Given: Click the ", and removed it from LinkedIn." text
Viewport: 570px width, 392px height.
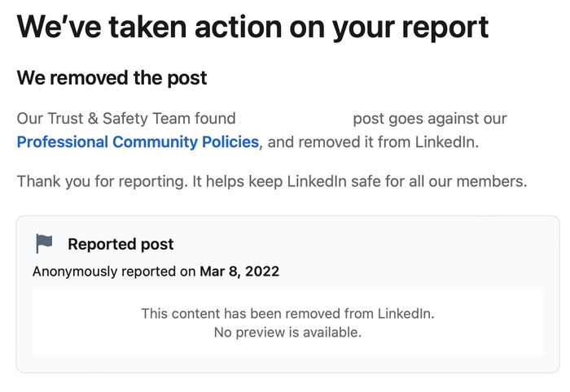Looking at the screenshot, I should [370, 142].
